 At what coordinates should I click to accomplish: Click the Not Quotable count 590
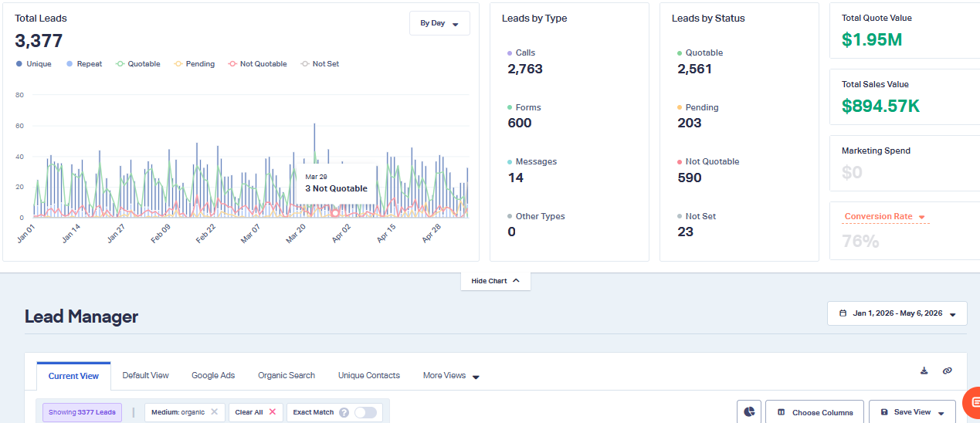(690, 178)
